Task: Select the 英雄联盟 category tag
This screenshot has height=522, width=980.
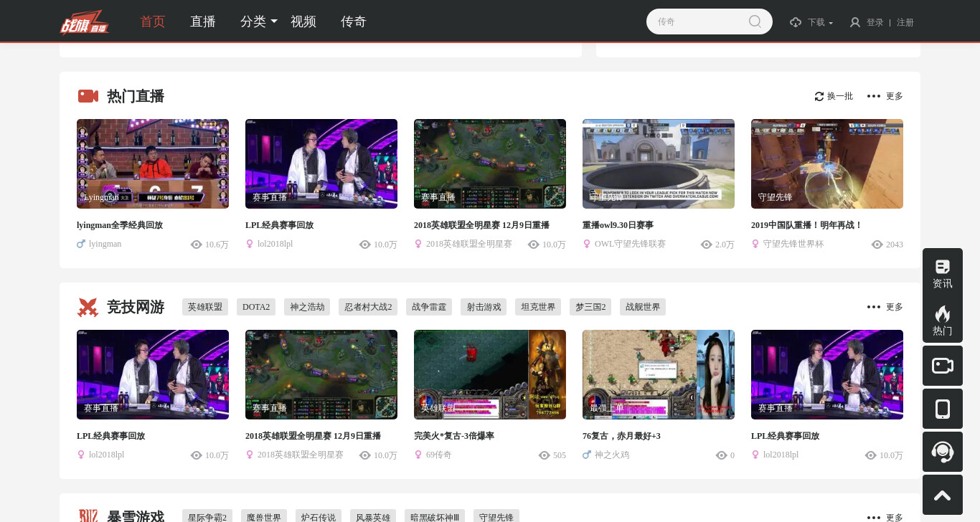Action: 205,307
